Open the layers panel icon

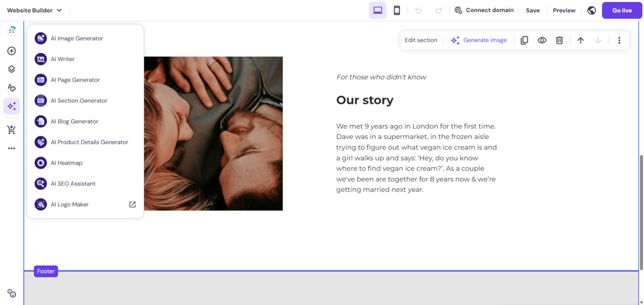[x=11, y=69]
